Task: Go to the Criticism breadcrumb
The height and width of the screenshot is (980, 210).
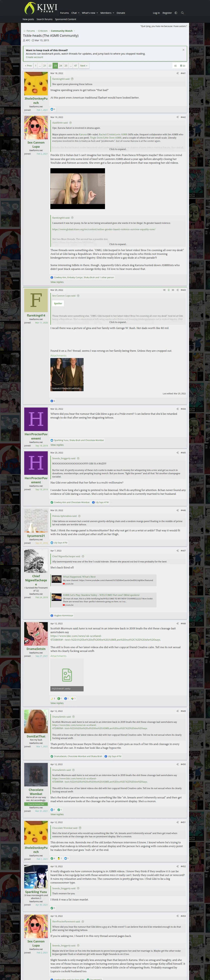Action: [43, 31]
